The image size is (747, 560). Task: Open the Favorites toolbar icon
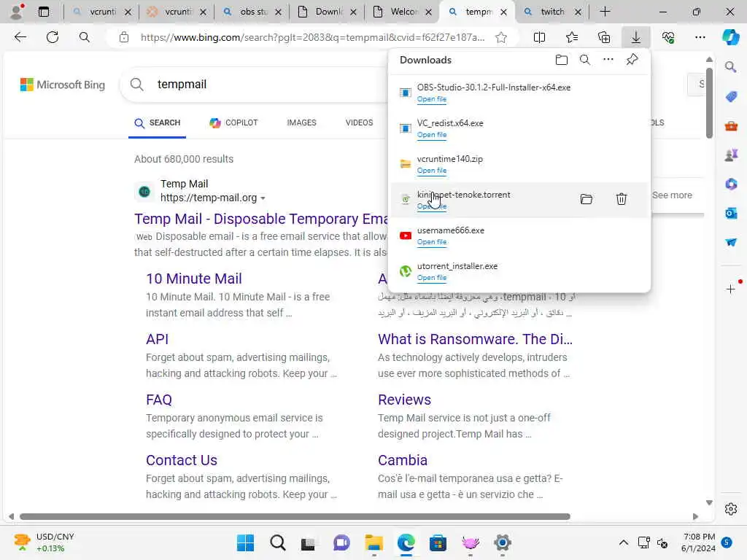[x=572, y=37]
